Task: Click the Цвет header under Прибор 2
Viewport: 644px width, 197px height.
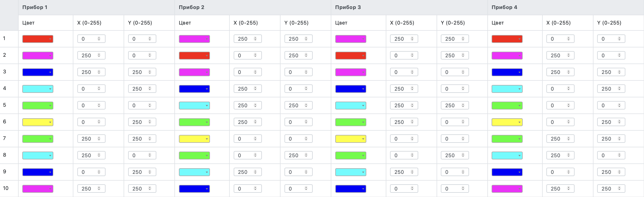Action: pyautogui.click(x=185, y=23)
